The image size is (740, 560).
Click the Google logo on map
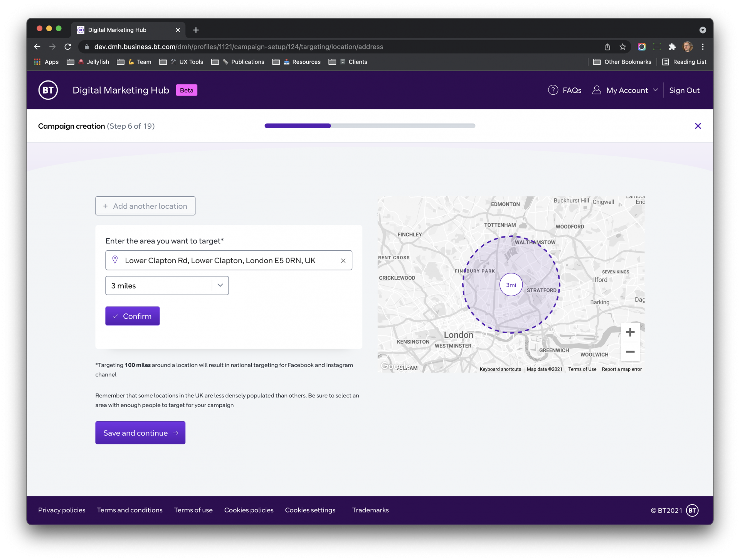[x=395, y=366]
